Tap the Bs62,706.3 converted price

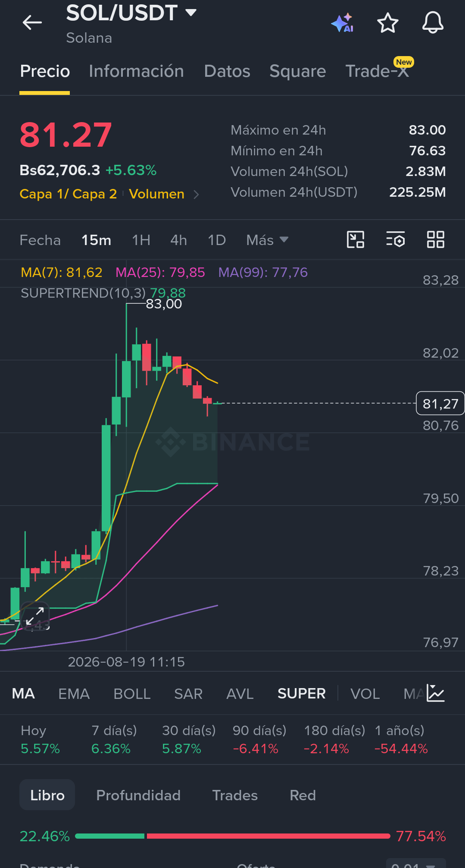[x=60, y=170]
